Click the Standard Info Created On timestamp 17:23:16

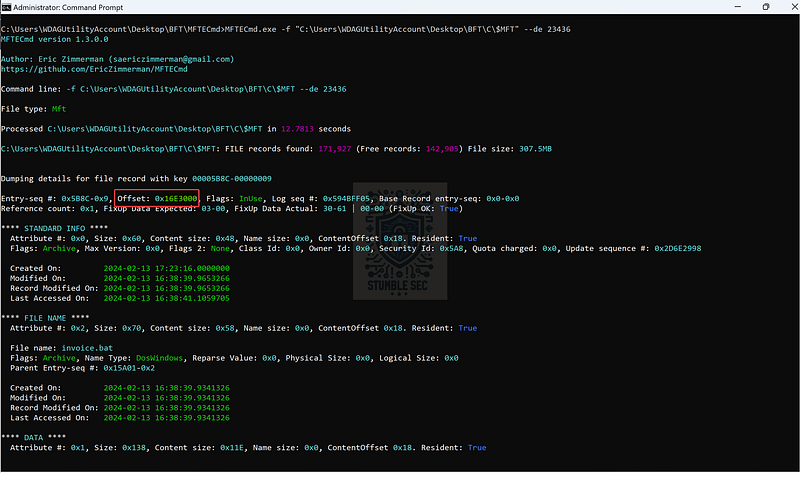click(166, 268)
